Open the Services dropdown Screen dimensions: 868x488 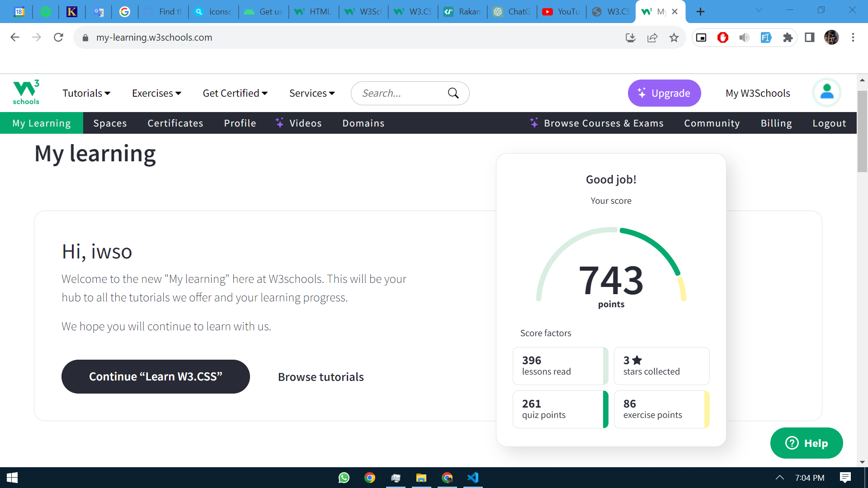coord(311,93)
